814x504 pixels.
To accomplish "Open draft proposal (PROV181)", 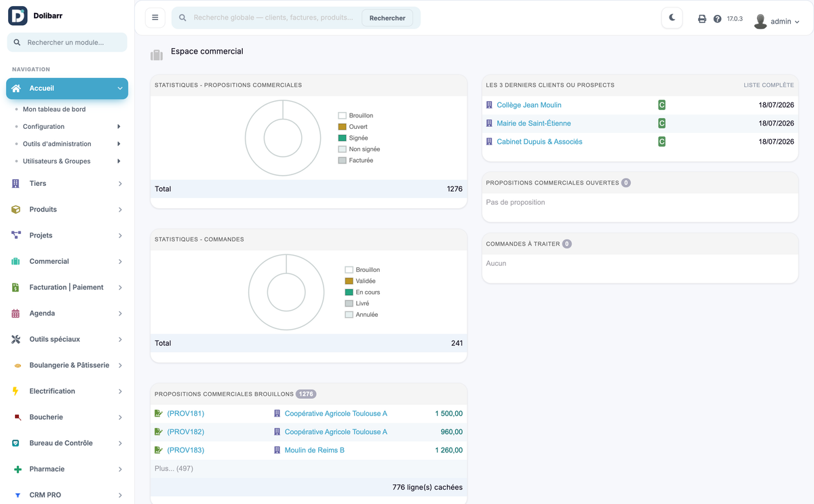I will point(185,414).
